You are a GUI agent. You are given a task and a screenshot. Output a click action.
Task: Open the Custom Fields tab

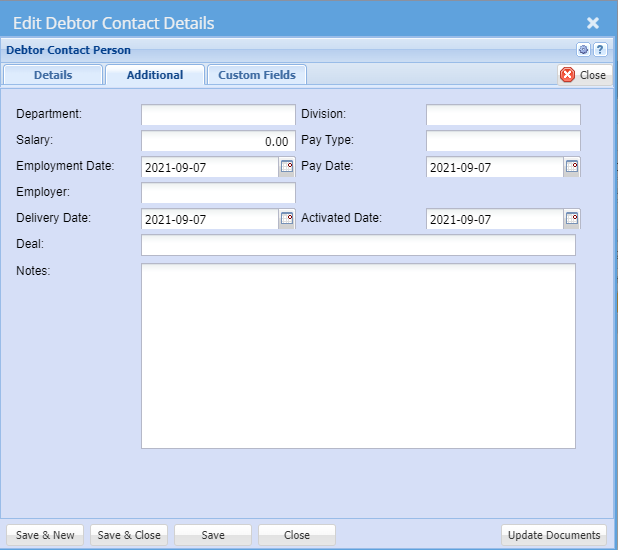(x=258, y=75)
